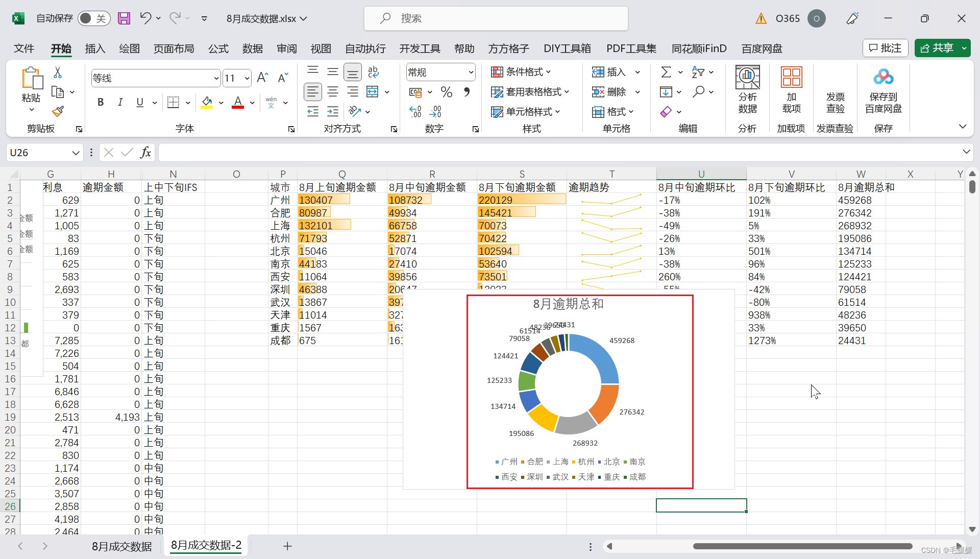This screenshot has height=559, width=980.
Task: Click the Redo arrow icon
Action: [x=175, y=18]
